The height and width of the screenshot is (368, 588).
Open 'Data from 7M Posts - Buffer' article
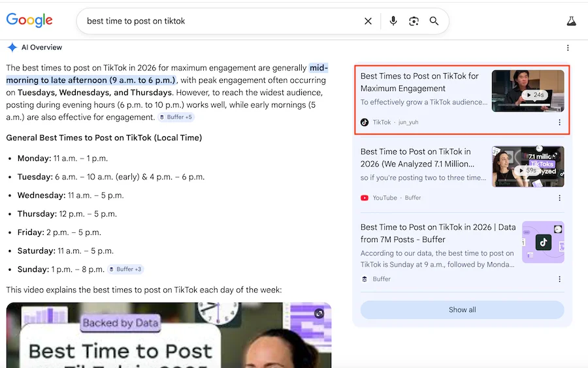[438, 233]
